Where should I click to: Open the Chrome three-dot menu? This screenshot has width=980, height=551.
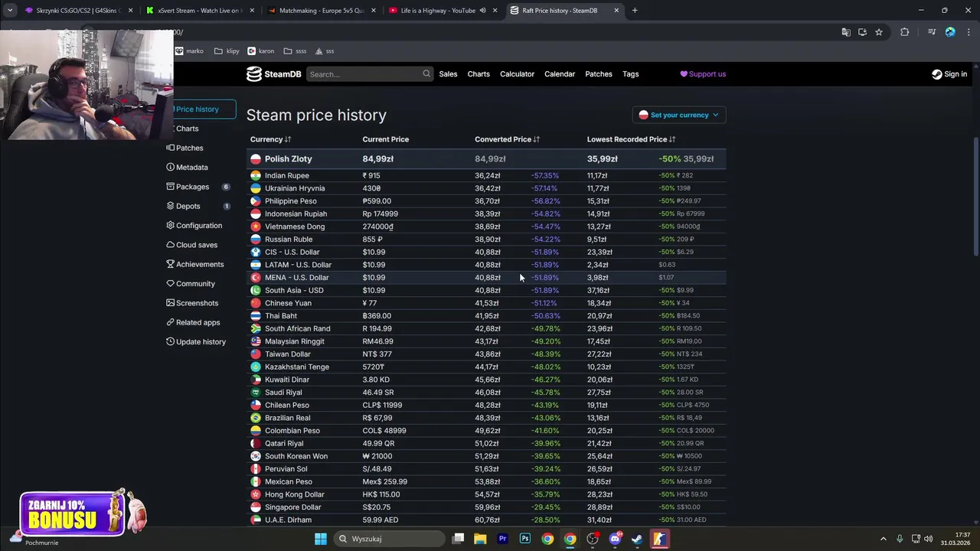click(968, 32)
